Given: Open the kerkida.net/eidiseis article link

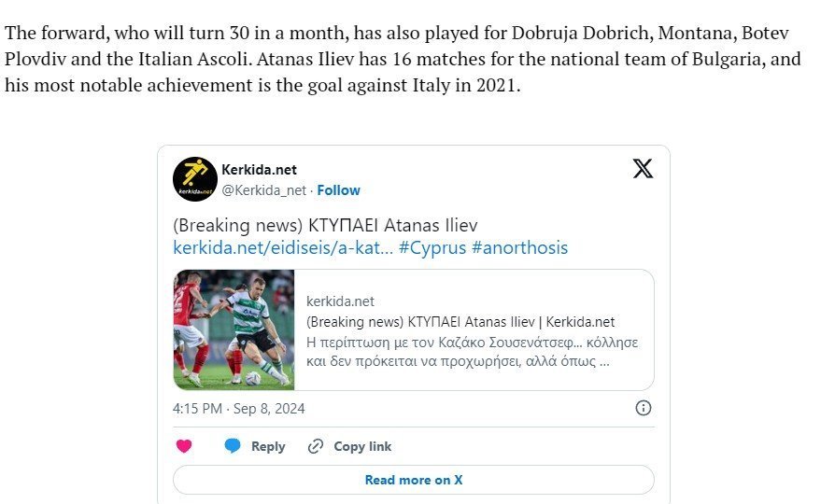Looking at the screenshot, I should [x=283, y=248].
